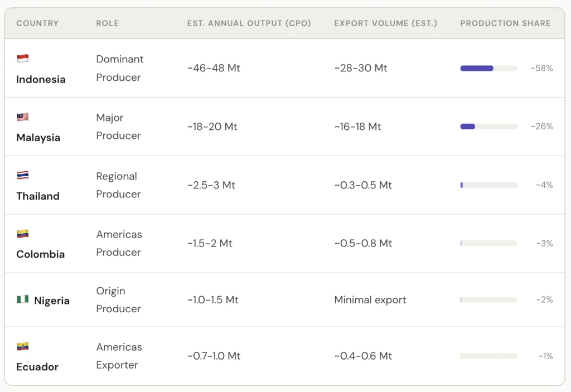The width and height of the screenshot is (571, 392).
Task: Click the ~16–18 Mt export value
Action: point(357,127)
